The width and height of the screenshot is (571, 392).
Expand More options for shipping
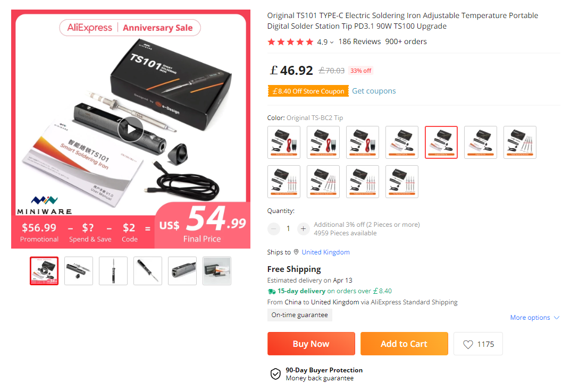click(534, 318)
